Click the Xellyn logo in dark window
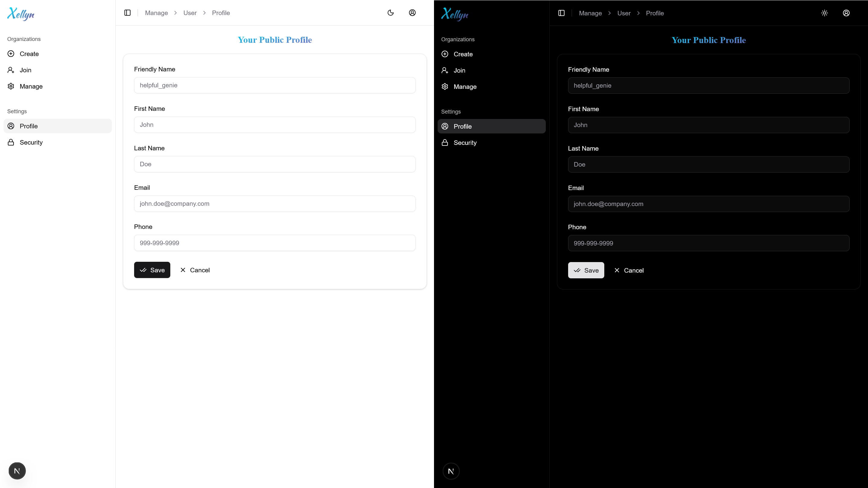The height and width of the screenshot is (488, 868). point(455,14)
